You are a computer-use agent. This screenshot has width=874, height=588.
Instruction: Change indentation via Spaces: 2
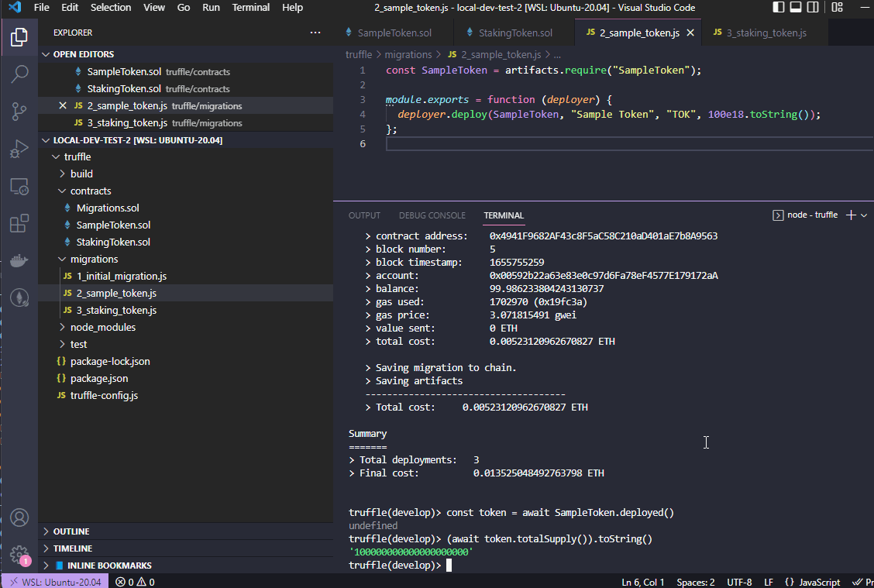[696, 582]
